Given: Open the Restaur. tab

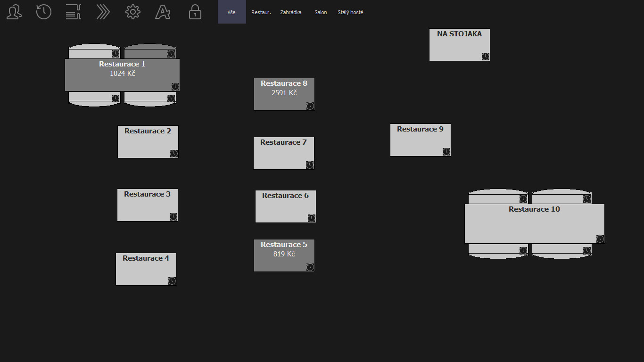Looking at the screenshot, I should (261, 12).
